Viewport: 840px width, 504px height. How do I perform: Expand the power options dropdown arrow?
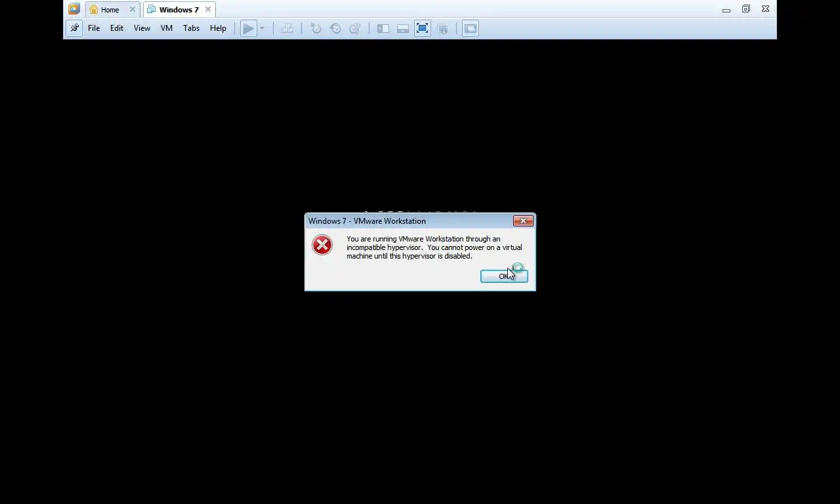click(x=262, y=28)
